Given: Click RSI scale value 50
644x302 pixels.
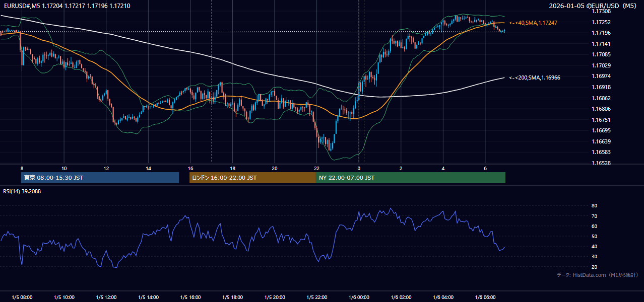Looking at the screenshot, I should 595,236.
